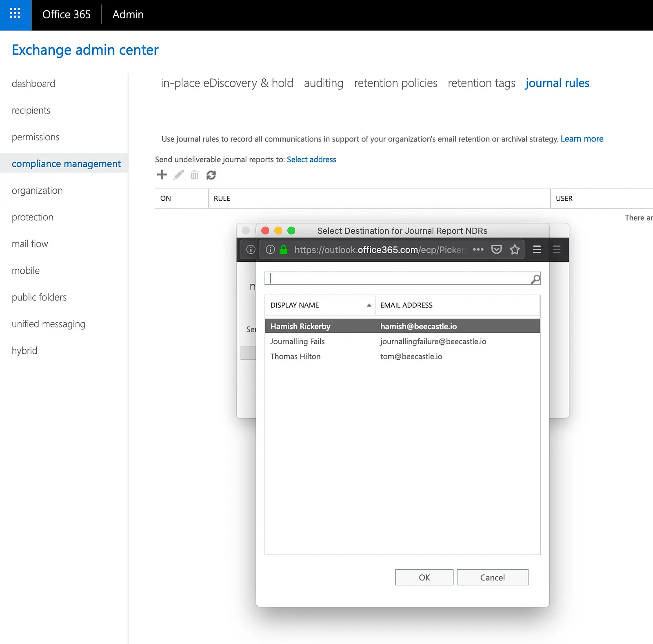Click the search magnifier in the picker dialog
Viewport: 653px width, 644px height.
[535, 279]
